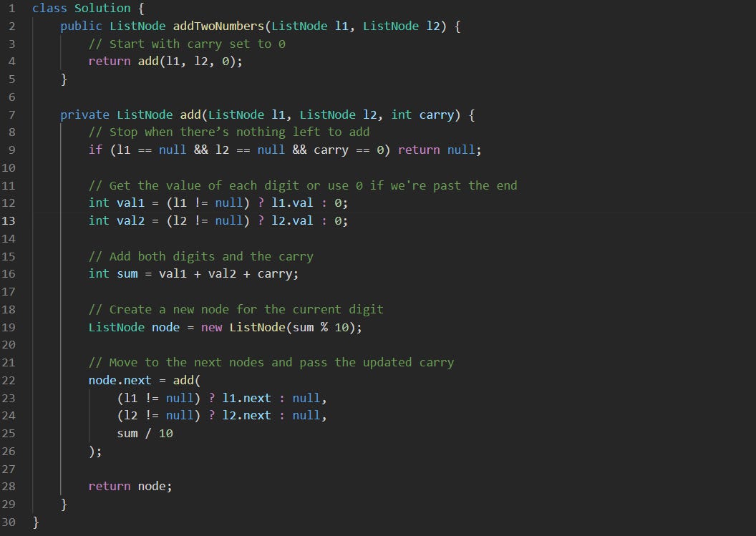Select the keyword return on line 4
This screenshot has height=536, width=756.
pos(109,62)
